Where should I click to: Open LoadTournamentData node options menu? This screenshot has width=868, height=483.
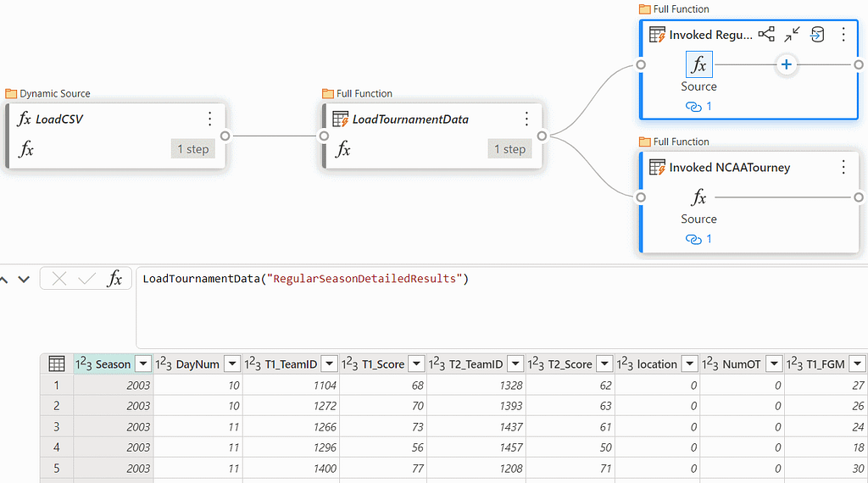[526, 119]
